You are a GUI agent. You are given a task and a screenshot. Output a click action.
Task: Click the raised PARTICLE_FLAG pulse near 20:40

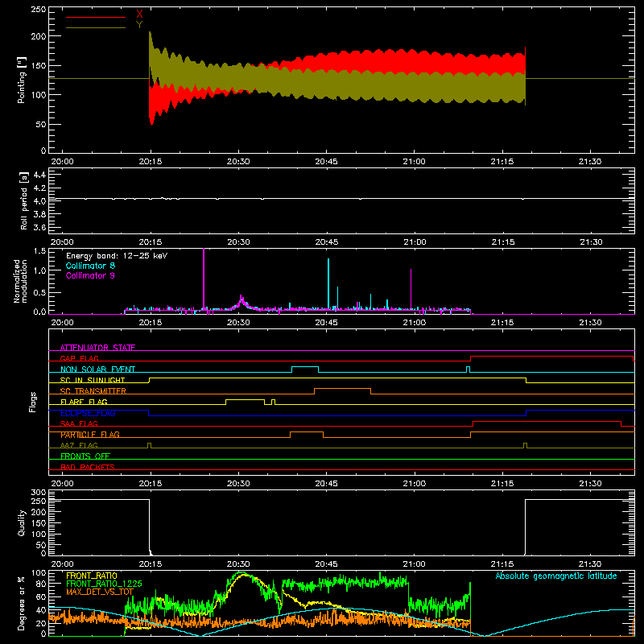pos(307,432)
